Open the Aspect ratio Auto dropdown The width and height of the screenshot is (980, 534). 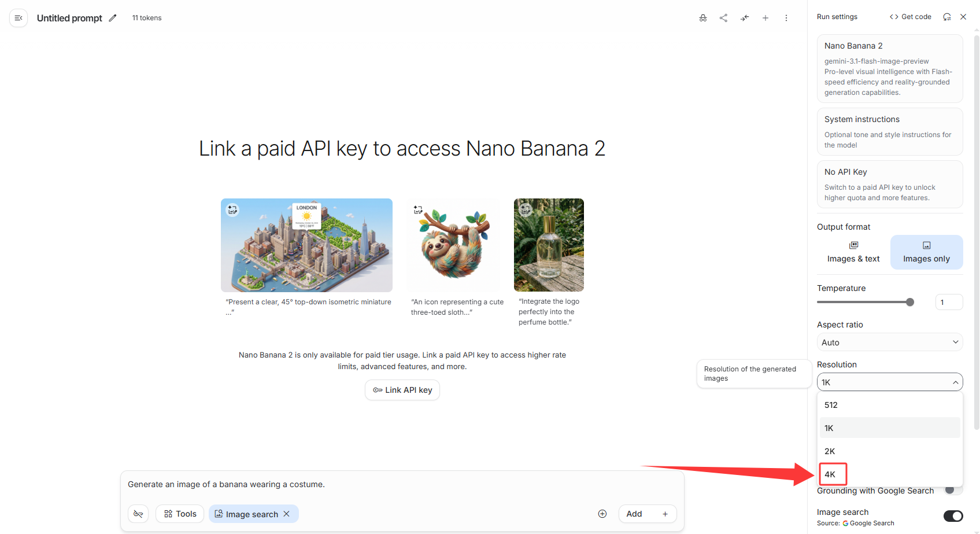890,342
